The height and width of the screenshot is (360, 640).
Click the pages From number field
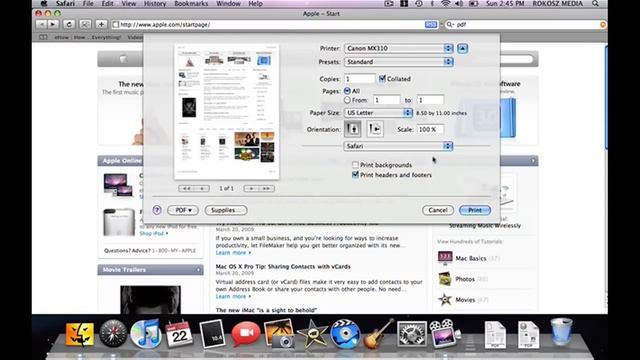coord(386,100)
